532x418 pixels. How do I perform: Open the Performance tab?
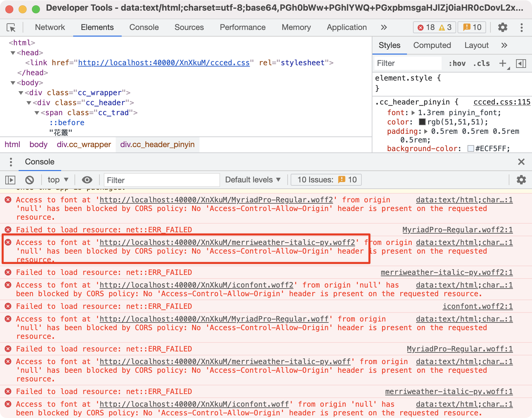243,27
